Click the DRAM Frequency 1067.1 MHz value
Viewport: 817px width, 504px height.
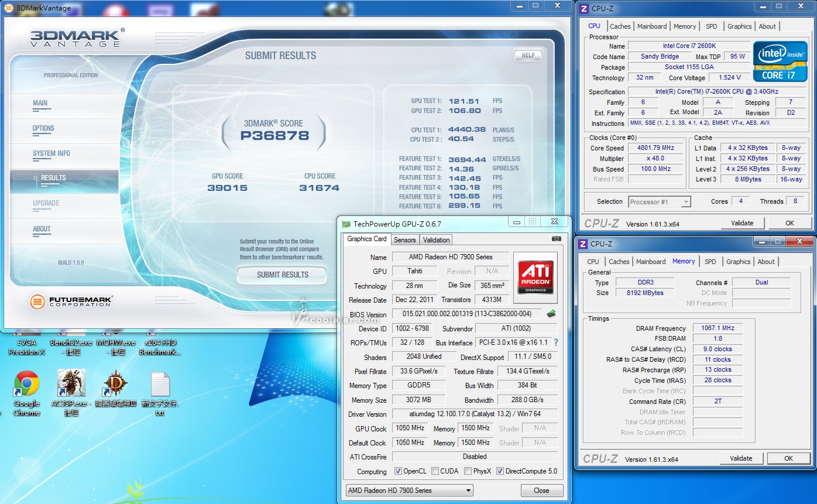[x=718, y=328]
